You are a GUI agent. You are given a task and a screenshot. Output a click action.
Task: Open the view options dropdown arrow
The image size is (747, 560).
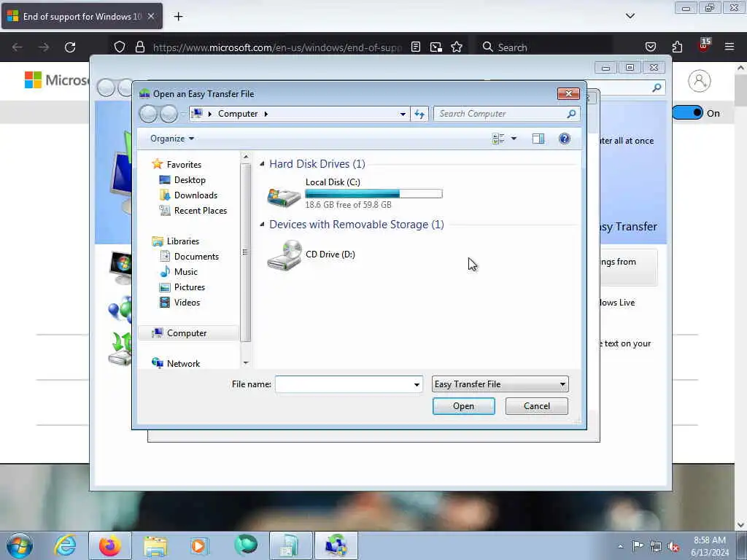(x=514, y=139)
